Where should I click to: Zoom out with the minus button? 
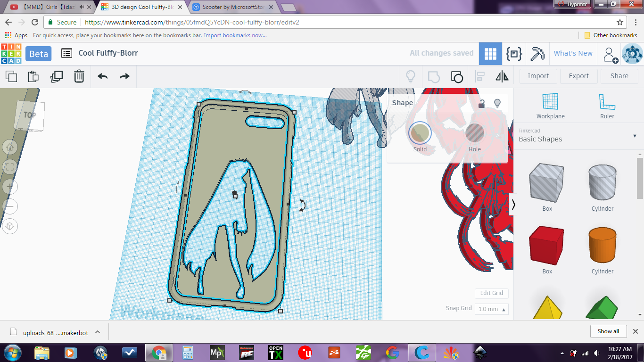[x=10, y=206]
